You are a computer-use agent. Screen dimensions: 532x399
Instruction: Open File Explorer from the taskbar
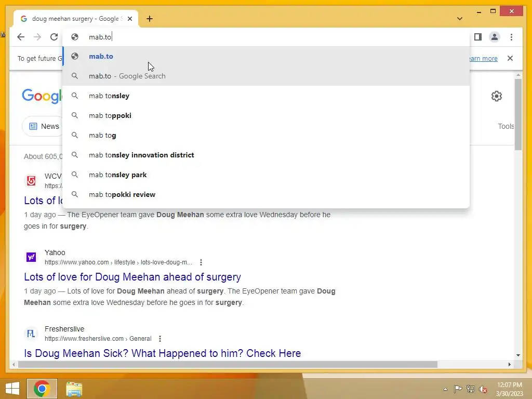click(74, 389)
